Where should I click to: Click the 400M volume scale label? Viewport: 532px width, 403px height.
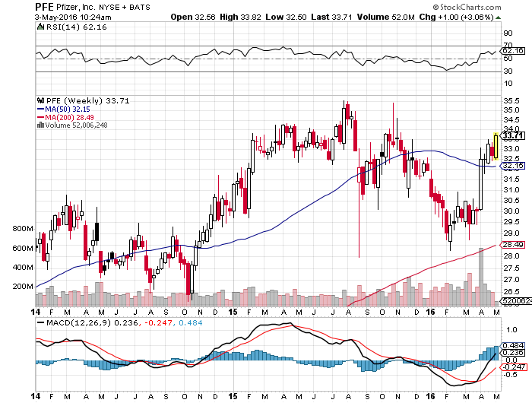tap(23, 267)
